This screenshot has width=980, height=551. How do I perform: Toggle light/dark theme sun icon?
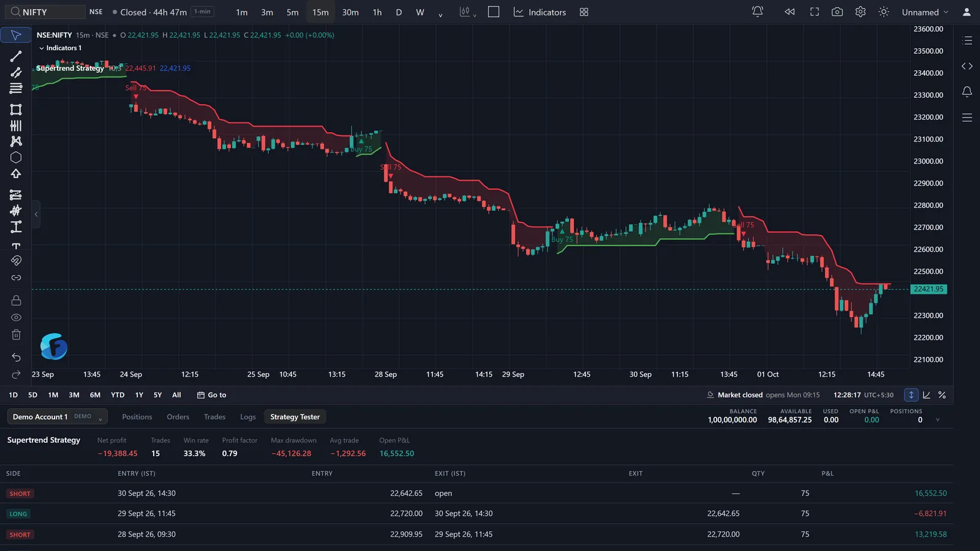[x=883, y=12]
